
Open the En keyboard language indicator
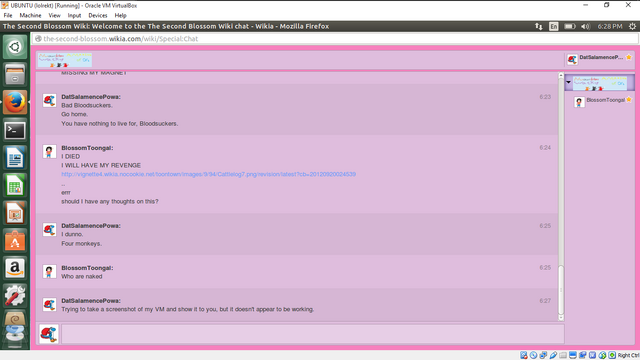[x=553, y=26]
